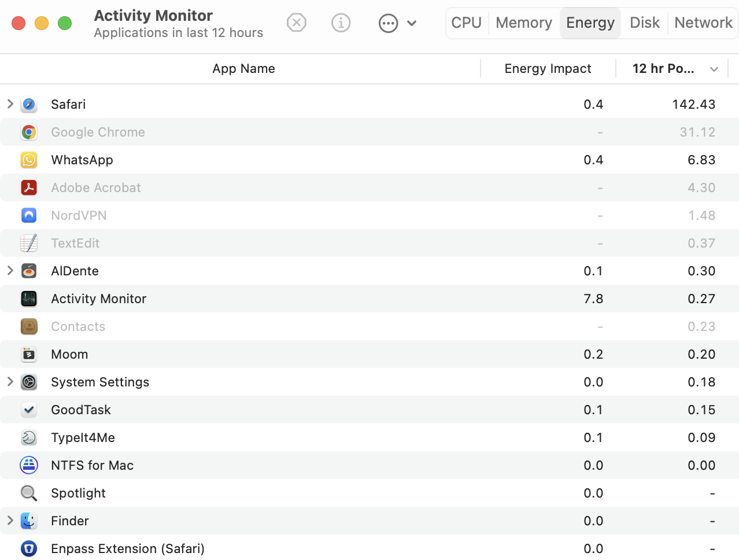Click the process info button

pyautogui.click(x=341, y=23)
